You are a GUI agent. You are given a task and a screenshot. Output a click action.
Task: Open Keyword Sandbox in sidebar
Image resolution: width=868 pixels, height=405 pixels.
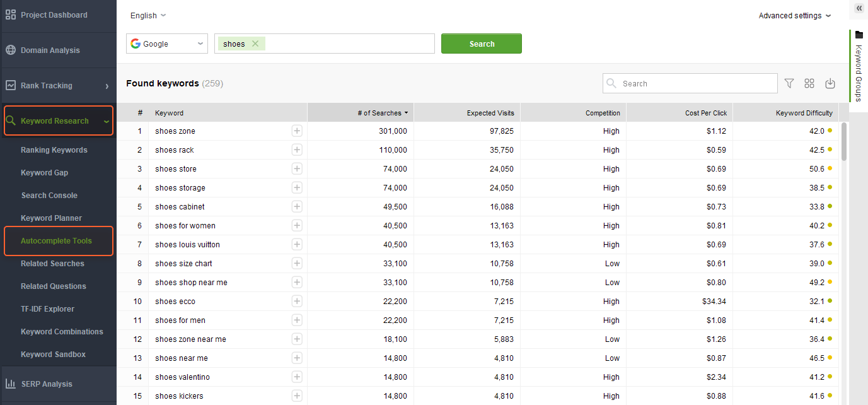[54, 355]
